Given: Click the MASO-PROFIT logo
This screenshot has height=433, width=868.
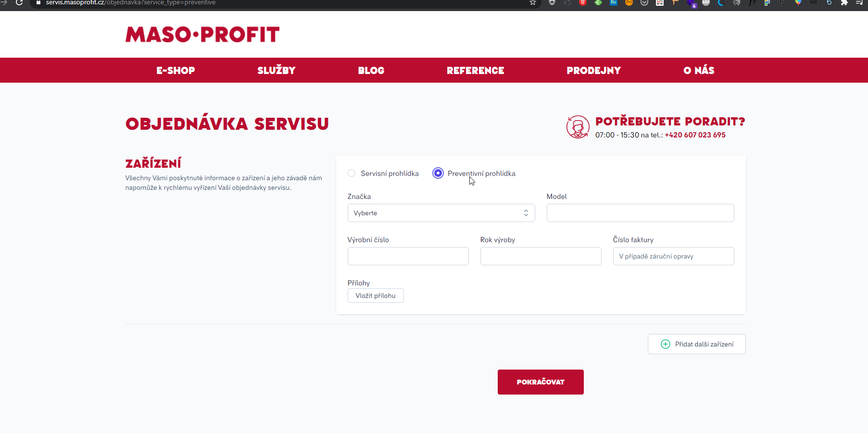Looking at the screenshot, I should click(202, 35).
